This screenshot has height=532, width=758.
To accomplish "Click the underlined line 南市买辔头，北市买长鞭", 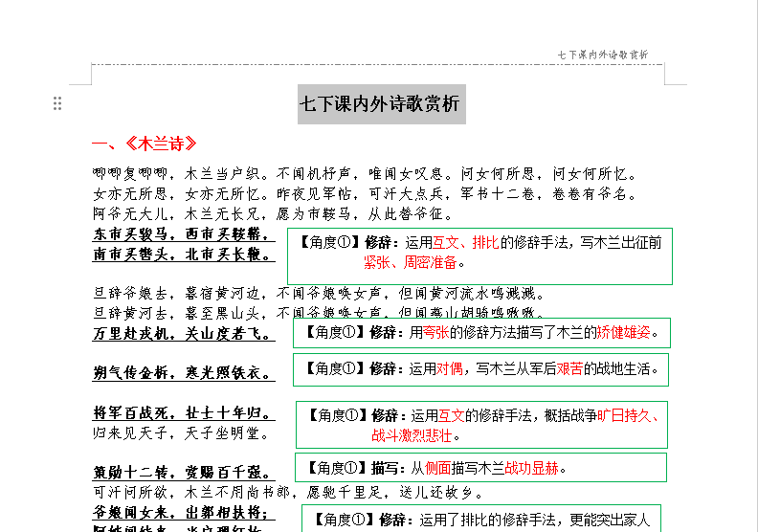I will 184,255.
